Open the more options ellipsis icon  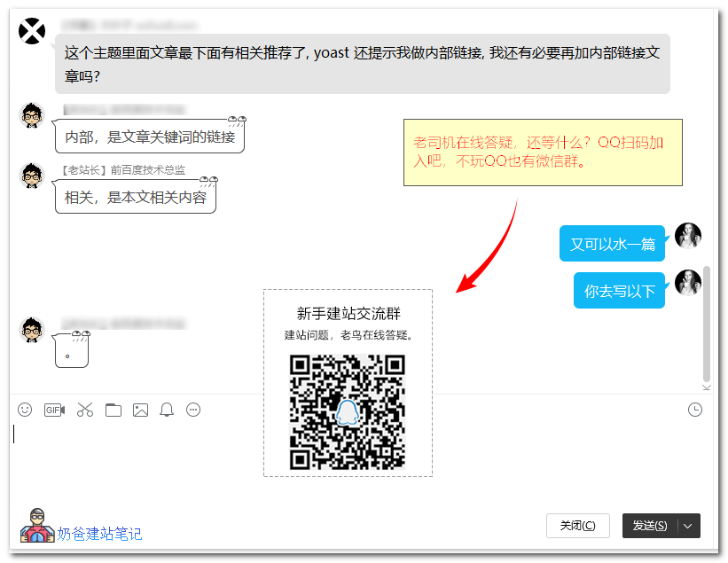point(193,410)
